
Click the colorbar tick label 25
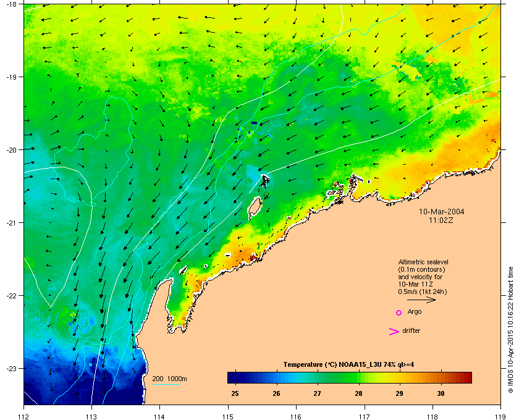(235, 393)
